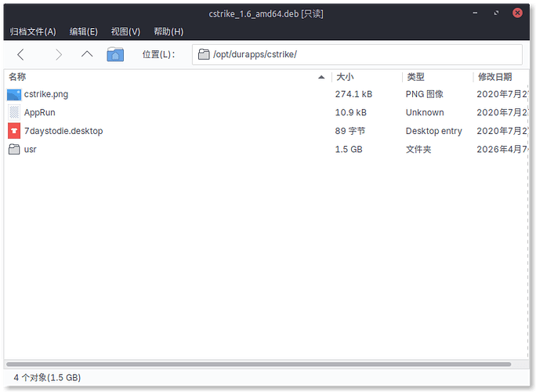Open the 编辑(E) menu
Image resolution: width=536 pixels, height=392 pixels.
(x=84, y=31)
